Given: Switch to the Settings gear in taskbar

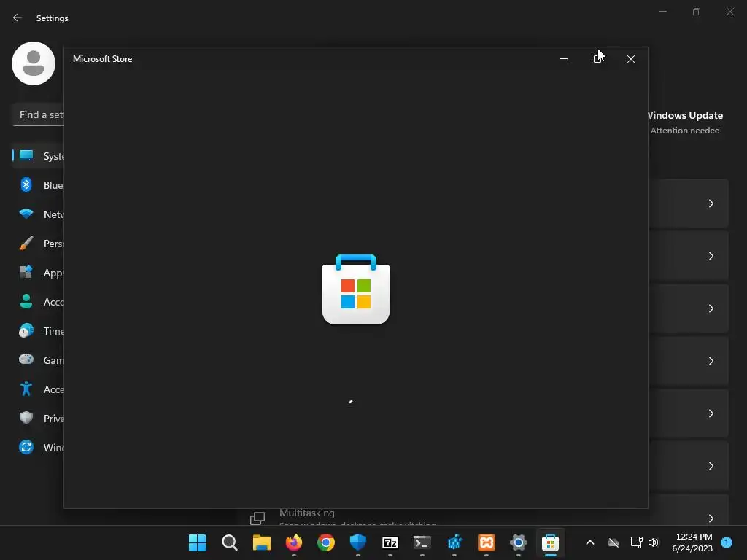Looking at the screenshot, I should coord(519,542).
